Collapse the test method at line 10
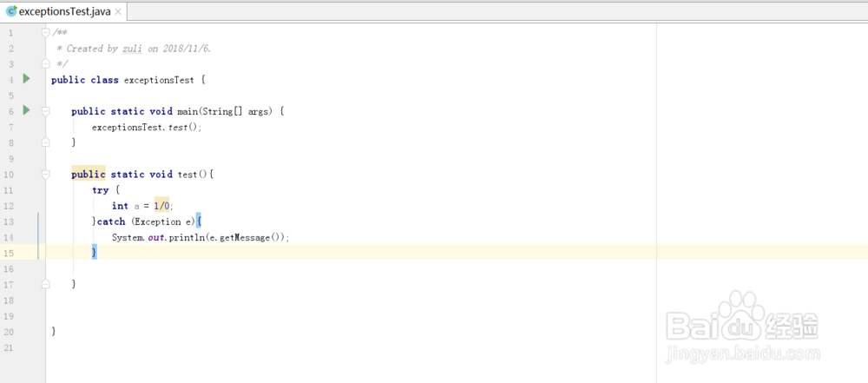This screenshot has width=868, height=383. click(x=46, y=174)
